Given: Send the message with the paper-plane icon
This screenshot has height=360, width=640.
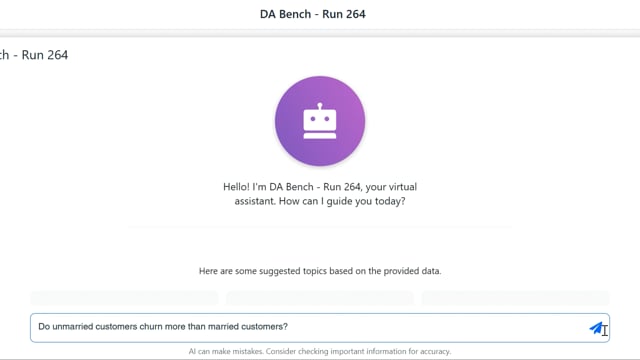Looking at the screenshot, I should 596,328.
